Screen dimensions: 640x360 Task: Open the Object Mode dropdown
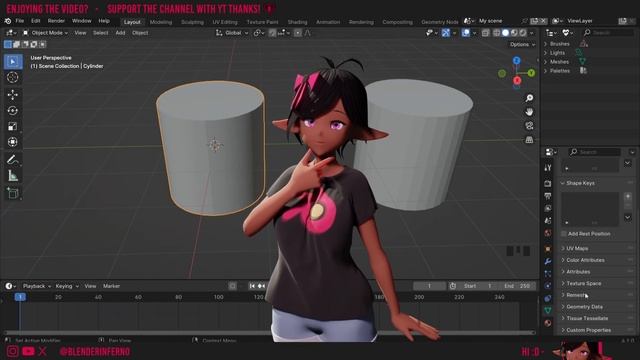(x=45, y=33)
